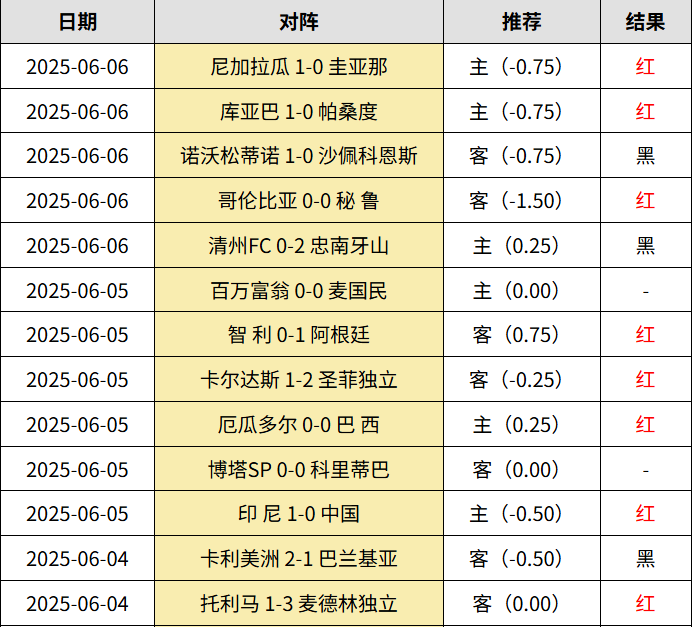Screen dimensions: 693x627
Task: Click date 2025-06-04 in 卡利美洲 row
Action: point(77,559)
